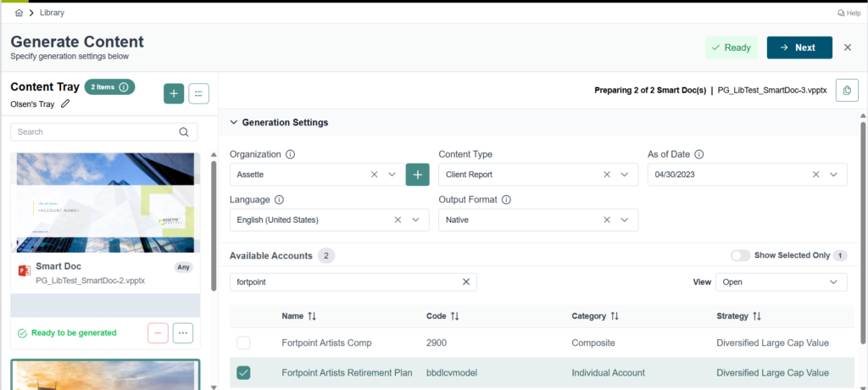Clear the 04/30/2023 date value
868x390 pixels.
click(815, 175)
